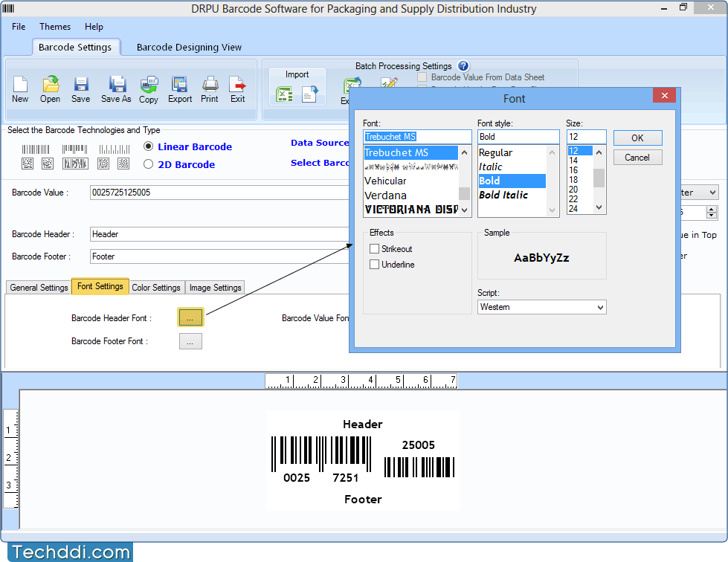Open the General Settings tab
The image size is (728, 562).
click(39, 288)
